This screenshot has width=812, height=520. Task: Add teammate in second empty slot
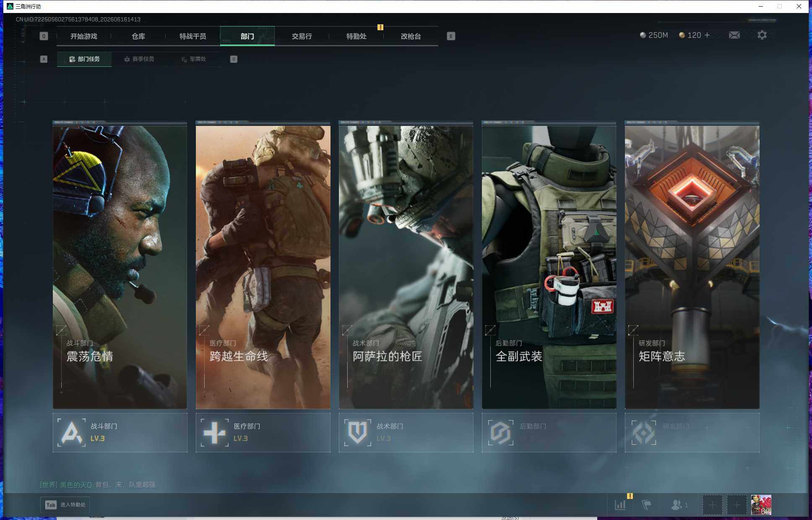click(x=737, y=505)
